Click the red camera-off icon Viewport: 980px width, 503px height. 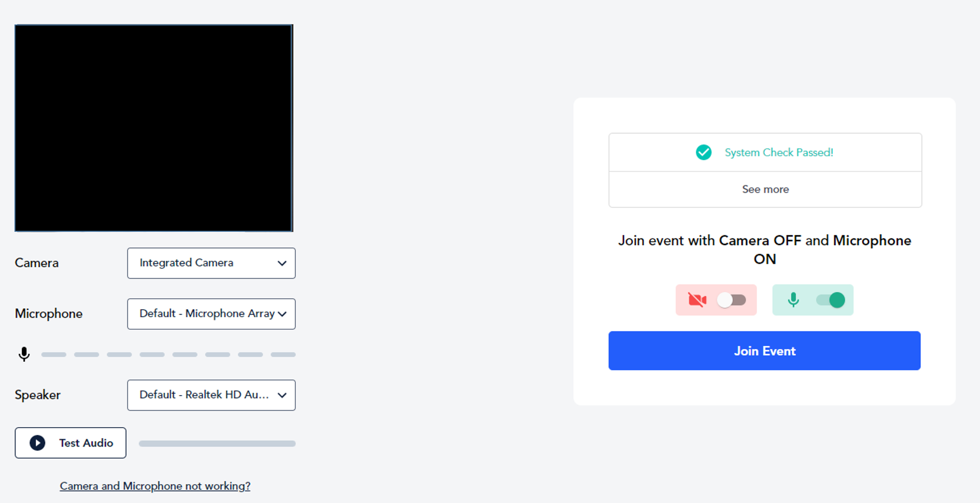(697, 300)
